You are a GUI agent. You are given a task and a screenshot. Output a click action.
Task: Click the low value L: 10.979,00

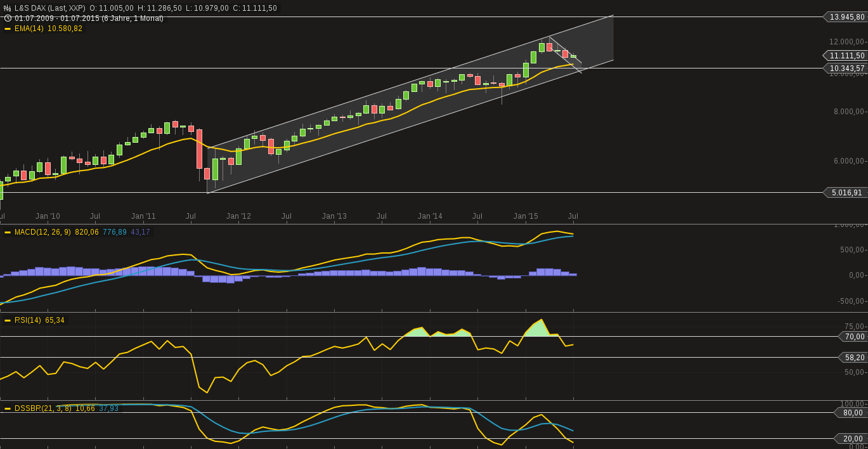[x=207, y=8]
